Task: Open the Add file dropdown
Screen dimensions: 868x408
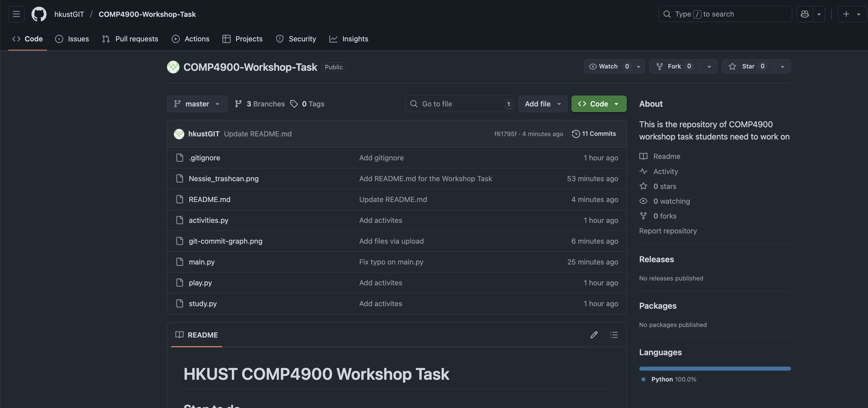Action: [542, 104]
